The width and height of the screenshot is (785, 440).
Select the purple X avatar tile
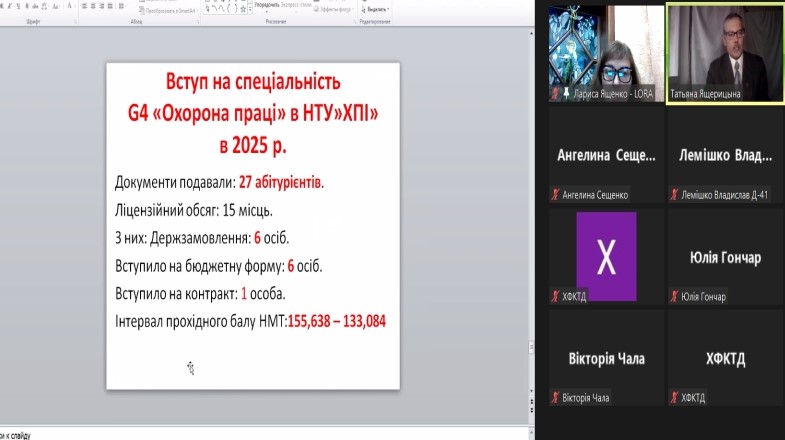point(606,256)
